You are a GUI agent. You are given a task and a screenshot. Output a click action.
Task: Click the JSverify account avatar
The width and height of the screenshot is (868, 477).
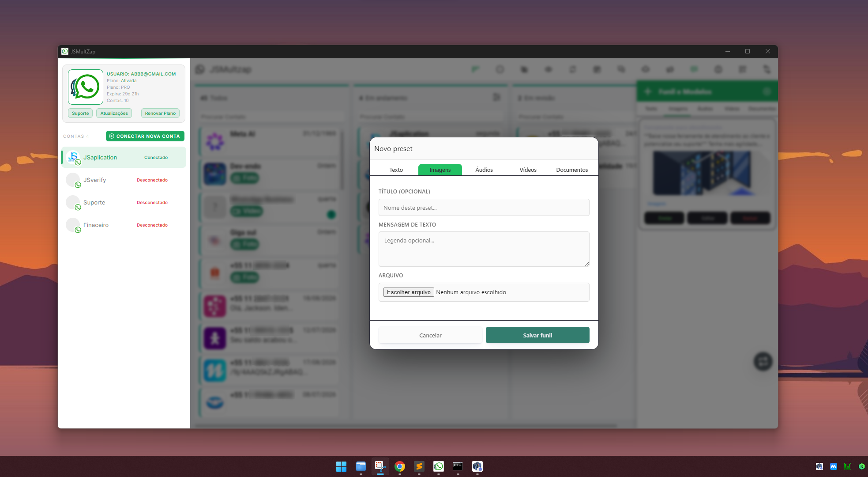tap(73, 180)
